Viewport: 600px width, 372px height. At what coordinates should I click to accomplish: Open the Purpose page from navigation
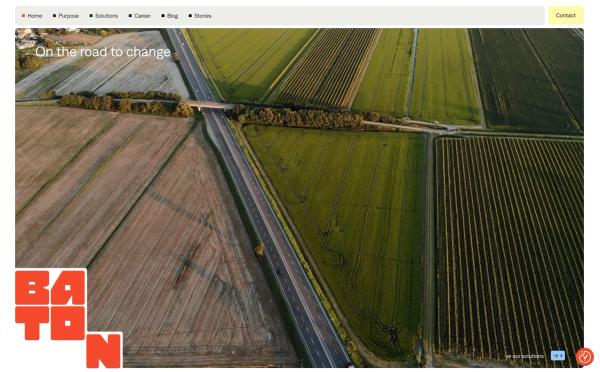[68, 16]
